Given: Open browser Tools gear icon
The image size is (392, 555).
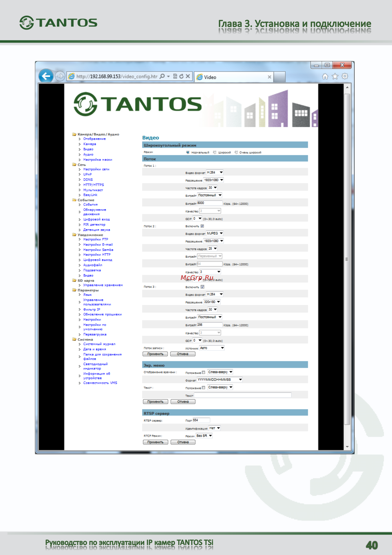Looking at the screenshot, I should [345, 76].
